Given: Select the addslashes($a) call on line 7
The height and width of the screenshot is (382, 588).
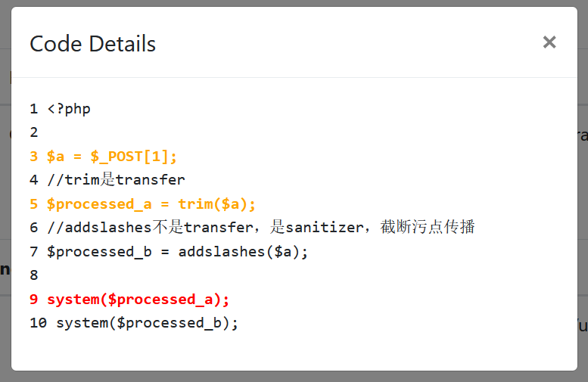Looking at the screenshot, I should (243, 252).
